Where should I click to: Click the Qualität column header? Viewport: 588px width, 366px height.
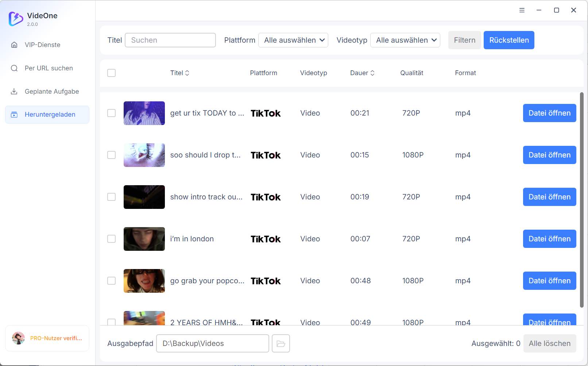coord(412,73)
